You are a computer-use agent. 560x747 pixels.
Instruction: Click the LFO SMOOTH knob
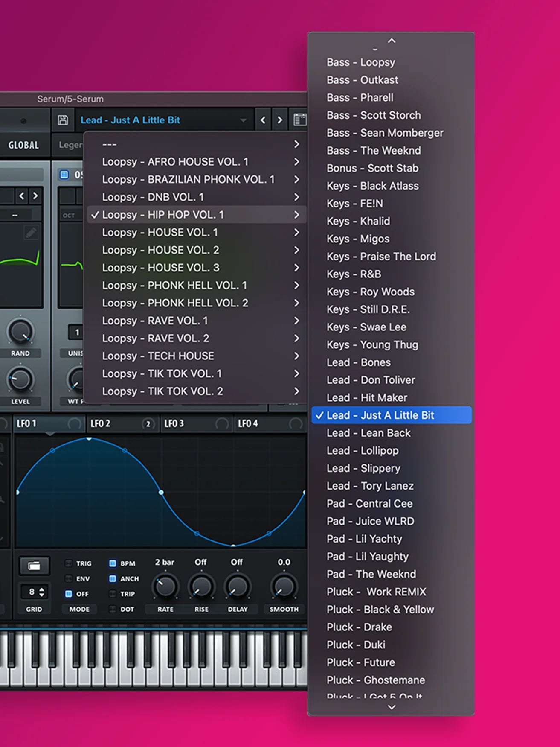click(x=284, y=587)
